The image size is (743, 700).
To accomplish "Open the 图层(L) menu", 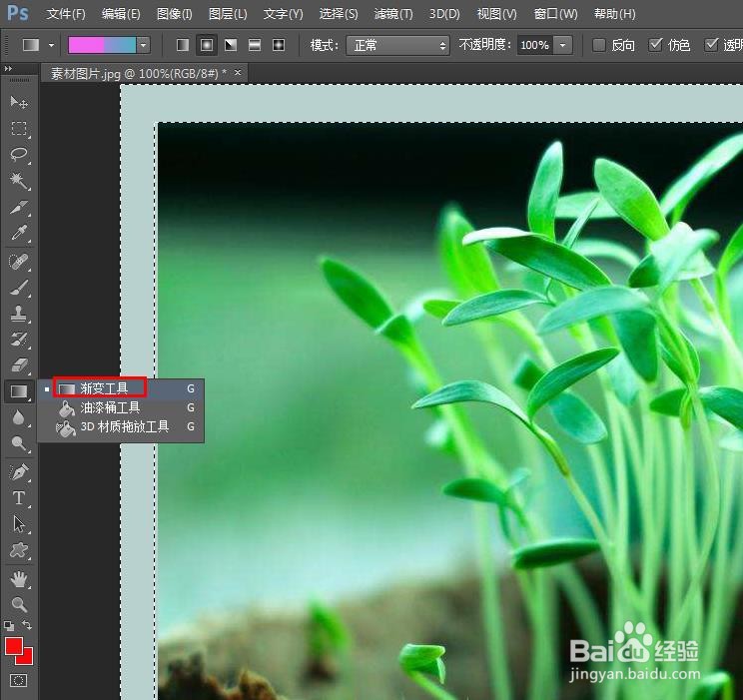I will 228,14.
